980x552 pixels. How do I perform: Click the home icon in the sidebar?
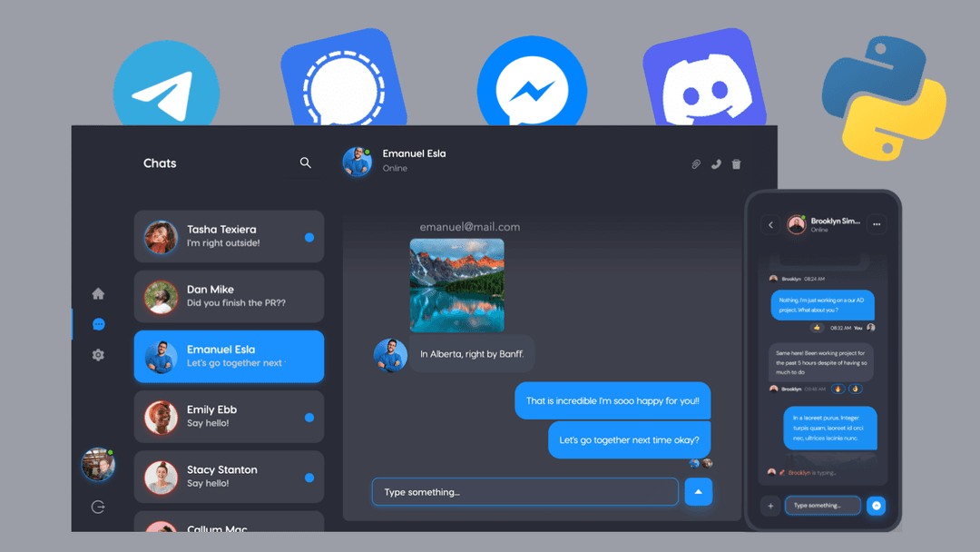pyautogui.click(x=98, y=293)
